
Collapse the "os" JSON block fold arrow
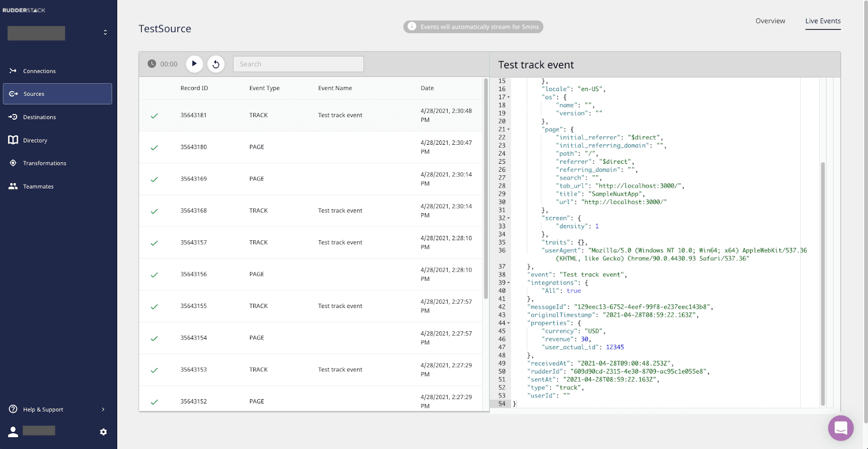[508, 98]
